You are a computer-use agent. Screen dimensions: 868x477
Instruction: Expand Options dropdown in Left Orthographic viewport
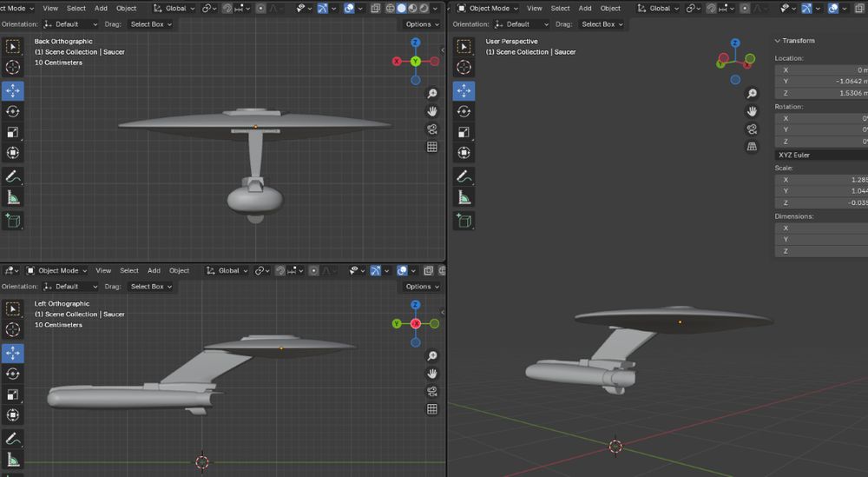tap(422, 287)
